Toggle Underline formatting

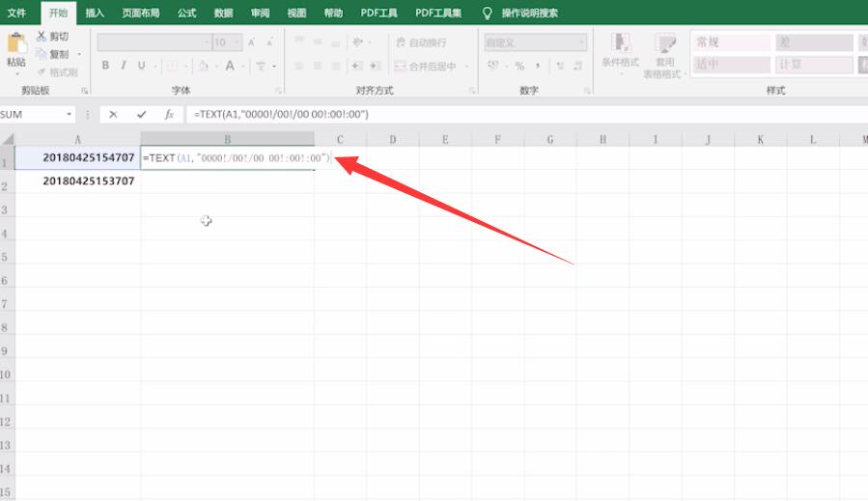pos(141,66)
